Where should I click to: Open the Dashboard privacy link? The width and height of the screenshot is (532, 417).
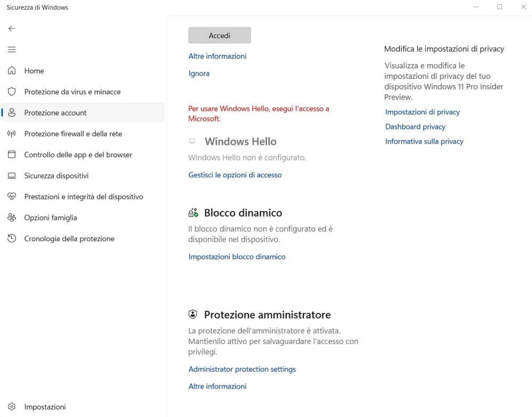point(415,127)
